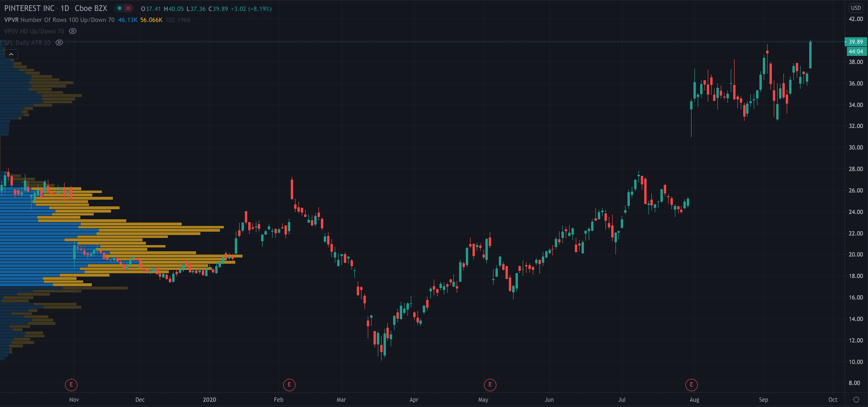The image size is (868, 407).
Task: Click the 20.00 price axis label
Action: point(856,255)
